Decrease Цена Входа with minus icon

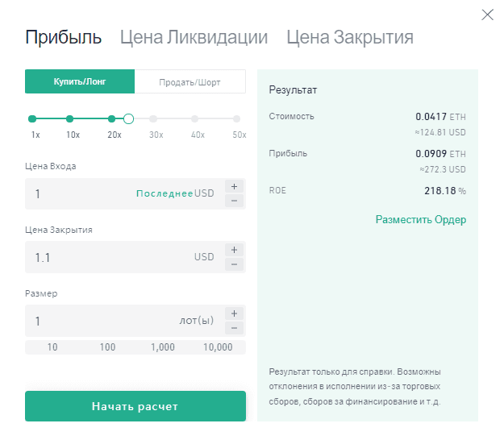tap(234, 201)
